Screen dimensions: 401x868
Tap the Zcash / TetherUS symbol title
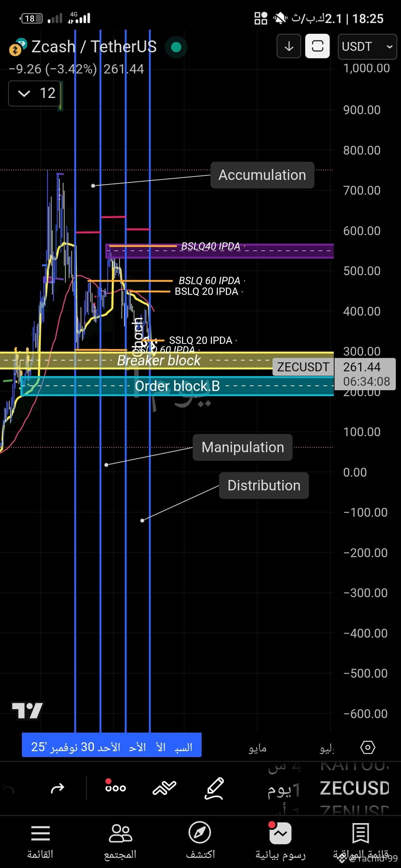coord(94,47)
